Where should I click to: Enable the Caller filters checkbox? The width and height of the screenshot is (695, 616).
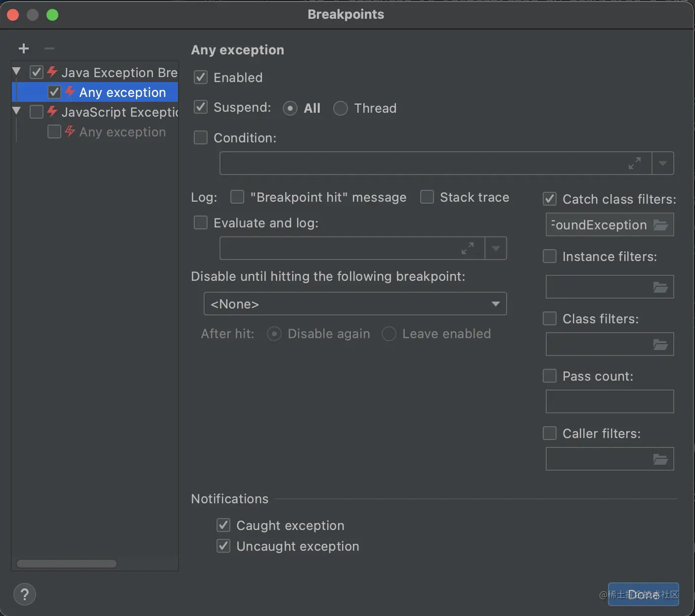click(550, 433)
